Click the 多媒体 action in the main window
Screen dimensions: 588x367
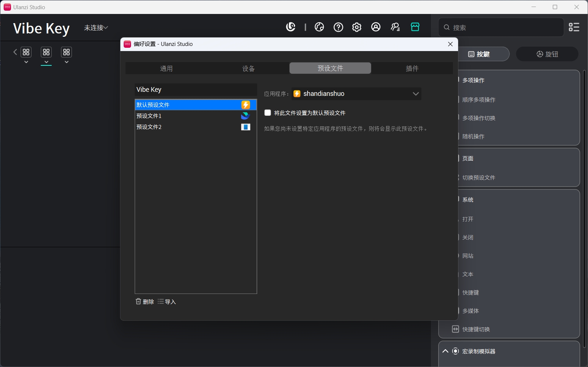[471, 311]
